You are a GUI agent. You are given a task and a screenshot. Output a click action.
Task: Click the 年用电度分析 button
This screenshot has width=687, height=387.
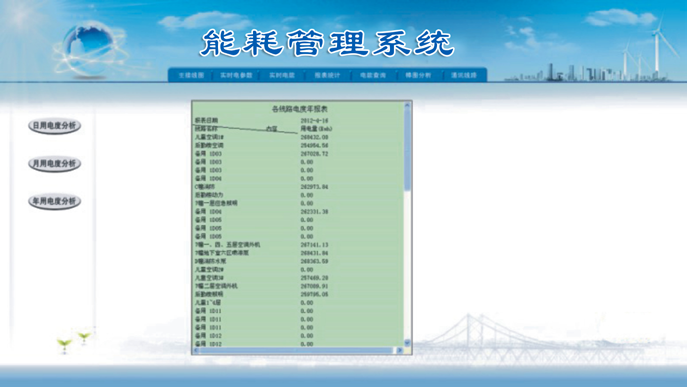pyautogui.click(x=55, y=201)
